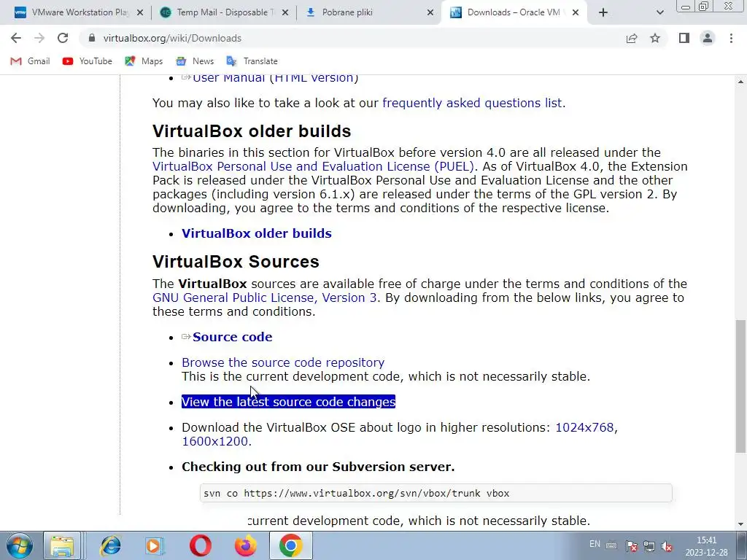Image resolution: width=747 pixels, height=560 pixels.
Task: Open the Translate bookmark
Action: tap(252, 61)
